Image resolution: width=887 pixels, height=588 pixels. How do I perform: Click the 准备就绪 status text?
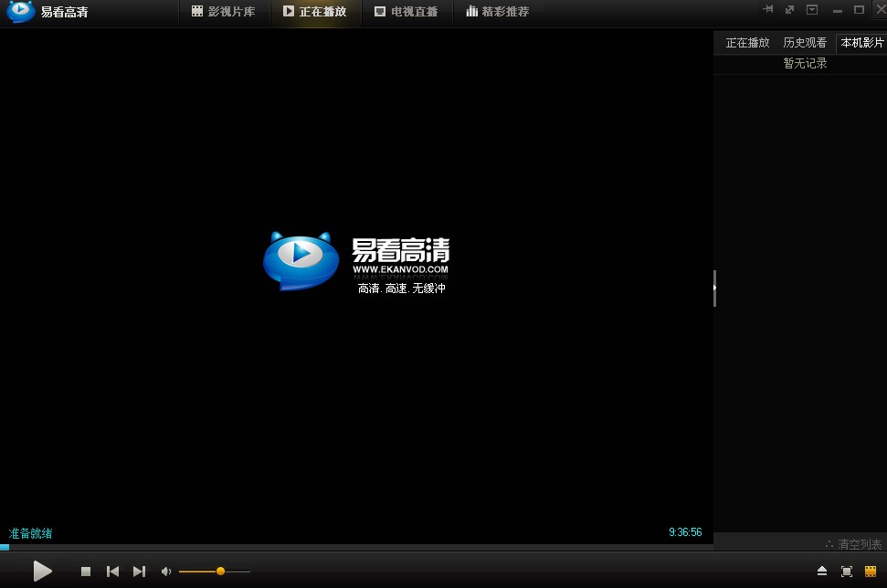pyautogui.click(x=30, y=533)
